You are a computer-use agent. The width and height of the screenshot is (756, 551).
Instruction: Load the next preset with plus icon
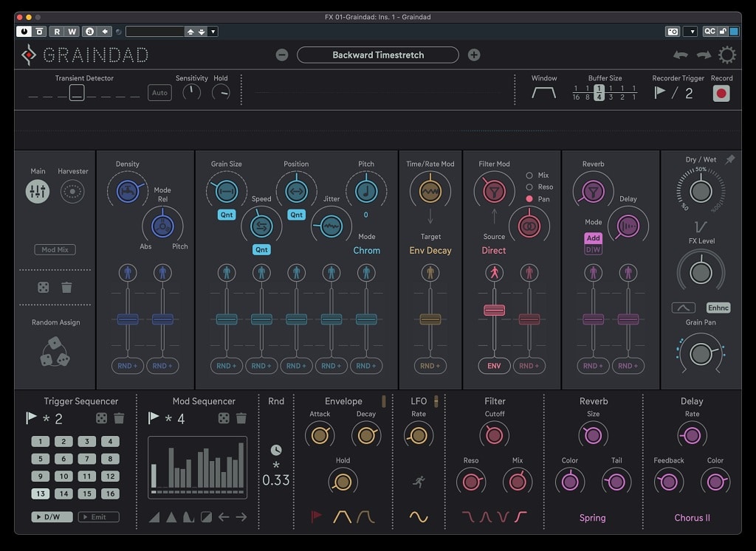point(474,55)
